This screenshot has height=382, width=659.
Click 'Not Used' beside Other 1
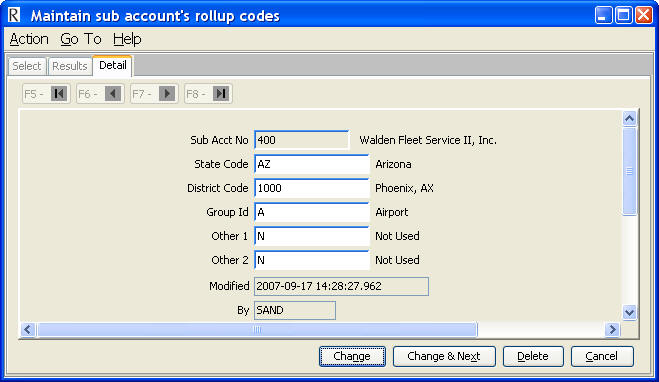(x=397, y=236)
